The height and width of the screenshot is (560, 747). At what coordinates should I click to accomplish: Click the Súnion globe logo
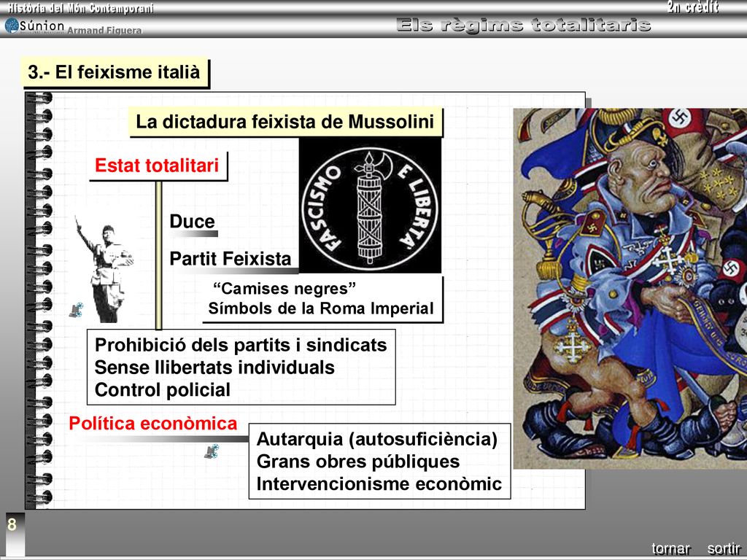coord(12,26)
